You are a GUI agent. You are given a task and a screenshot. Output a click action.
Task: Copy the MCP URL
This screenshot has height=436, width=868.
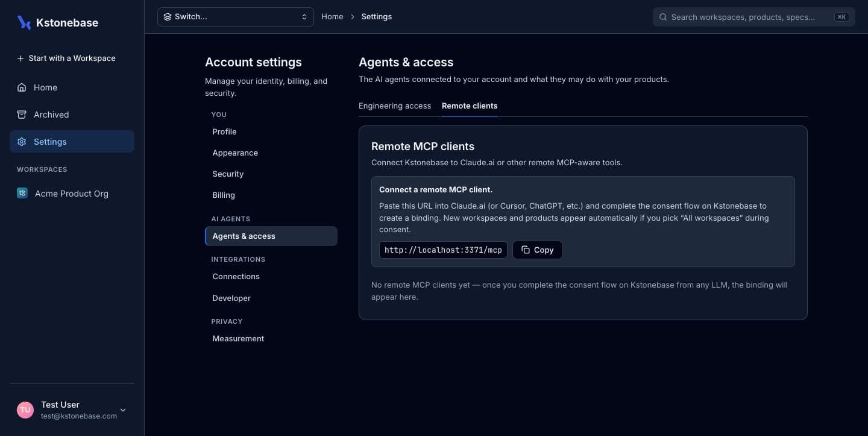(x=538, y=250)
